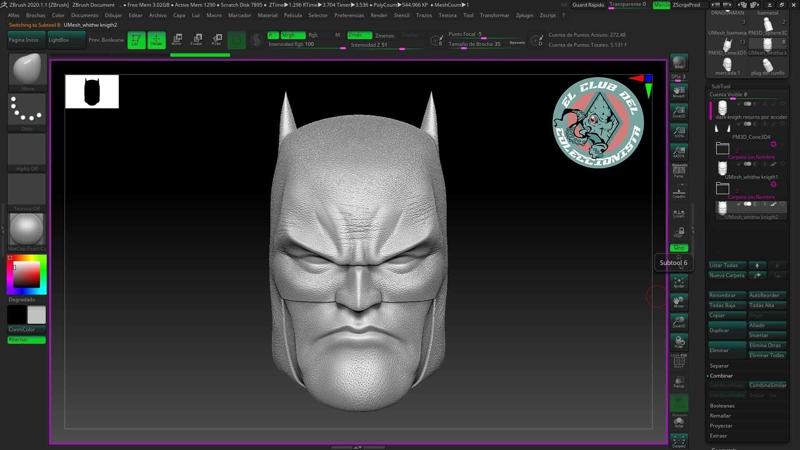Toggle the Zadd (Zmás) button

pos(359,35)
